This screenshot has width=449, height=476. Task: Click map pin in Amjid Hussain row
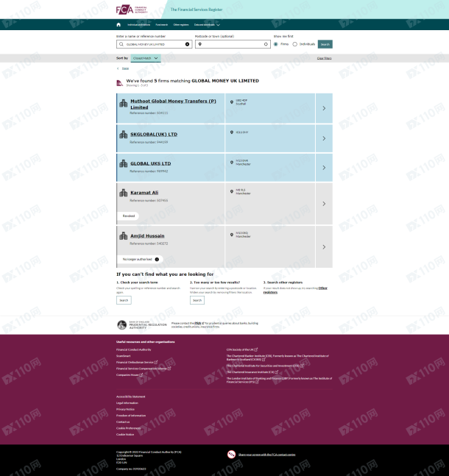click(x=231, y=235)
